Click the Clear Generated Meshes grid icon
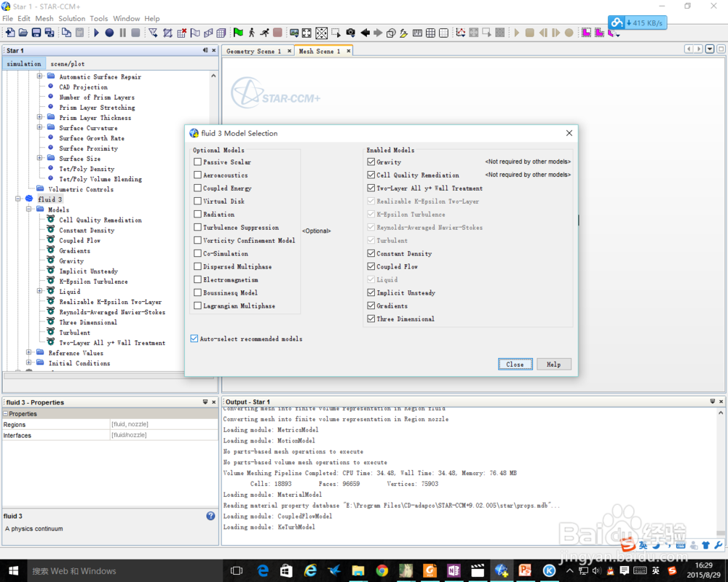Screen dimensions: 728x582 point(181,33)
